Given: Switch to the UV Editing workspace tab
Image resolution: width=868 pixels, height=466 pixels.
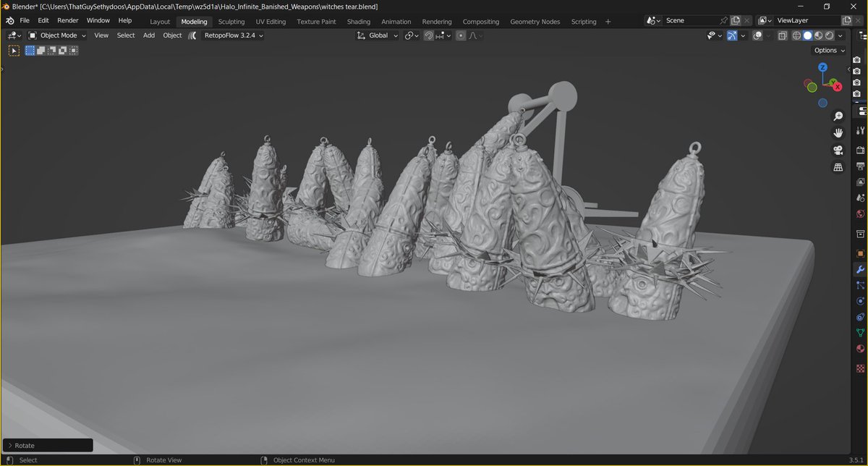Looking at the screenshot, I should [271, 22].
